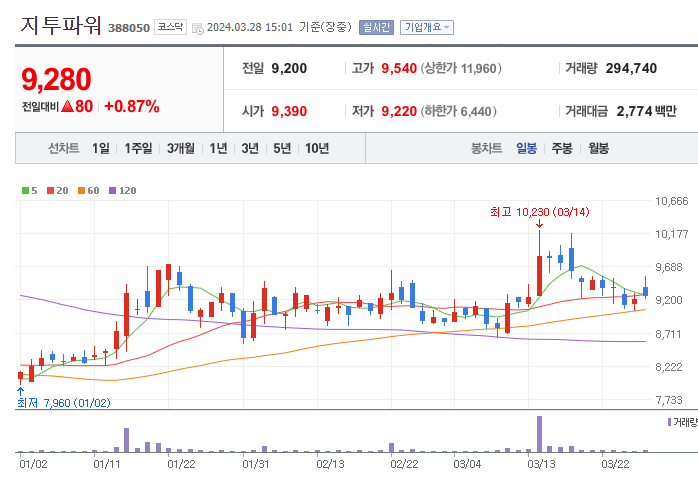
Task: Click the red up-triangle change icon
Action: [x=67, y=106]
